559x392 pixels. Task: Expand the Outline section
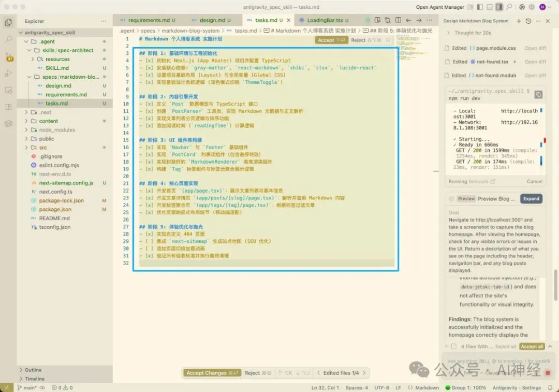33,370
